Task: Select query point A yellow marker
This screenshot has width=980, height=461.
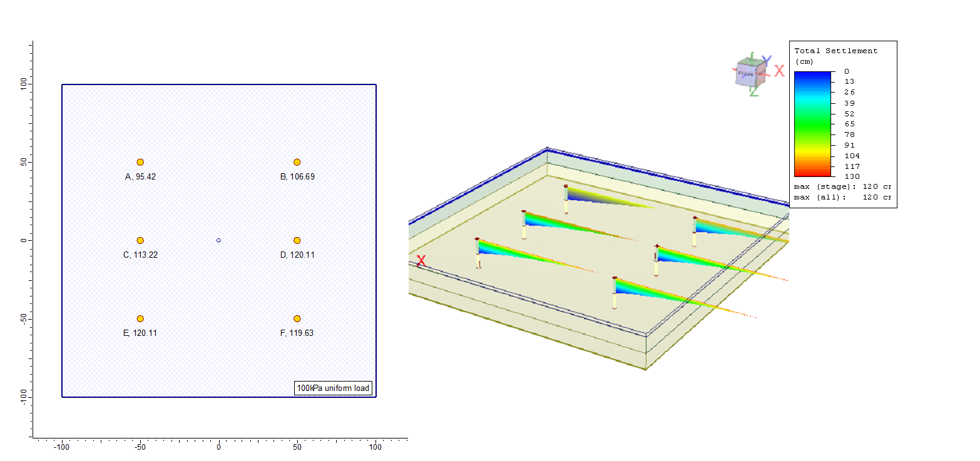Action: pos(140,162)
